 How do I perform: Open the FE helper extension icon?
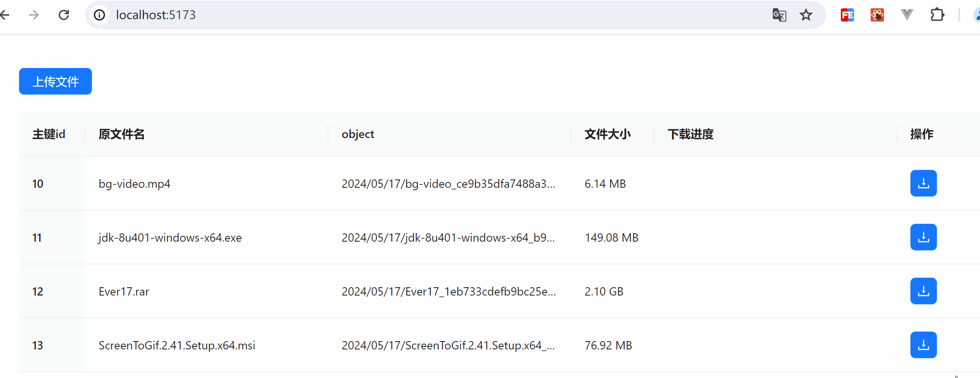[847, 15]
